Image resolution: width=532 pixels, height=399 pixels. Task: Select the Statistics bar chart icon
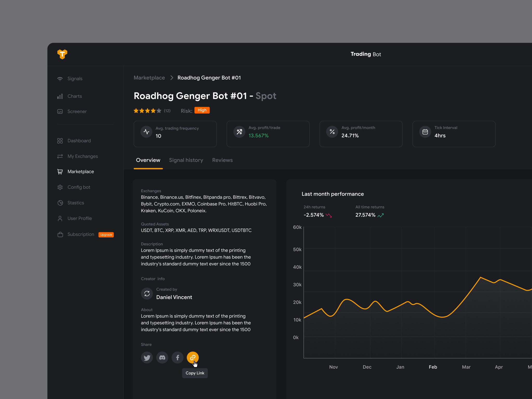[x=60, y=96]
